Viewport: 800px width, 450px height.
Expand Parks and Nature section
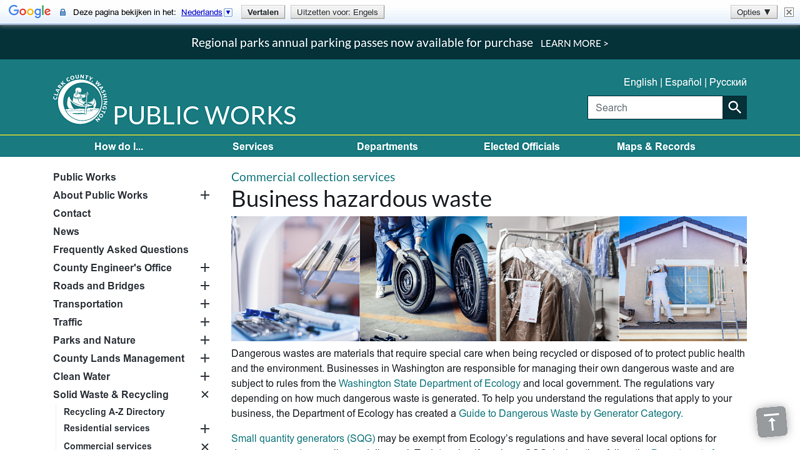point(205,340)
